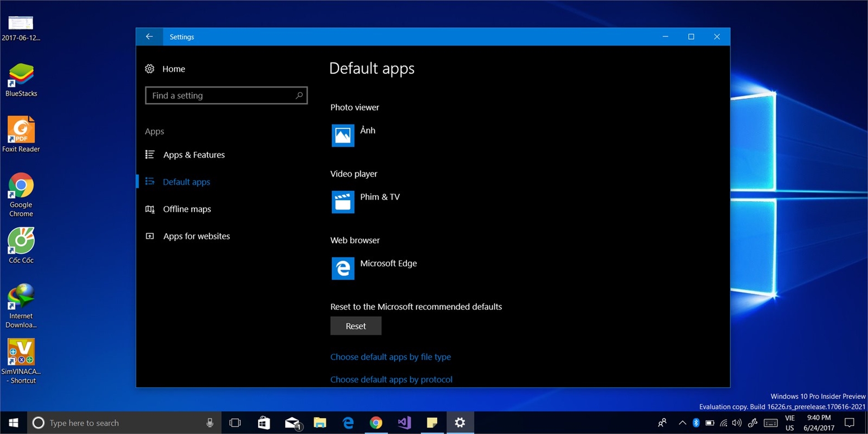Open the 2017-06-12 desktop file
Viewport: 868px width, 434px height.
21,28
